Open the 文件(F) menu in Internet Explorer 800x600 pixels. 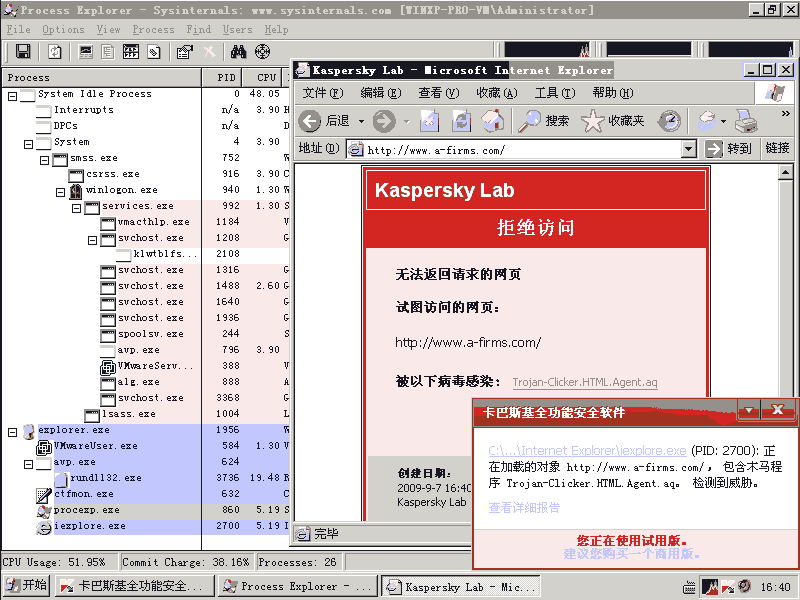(x=322, y=92)
